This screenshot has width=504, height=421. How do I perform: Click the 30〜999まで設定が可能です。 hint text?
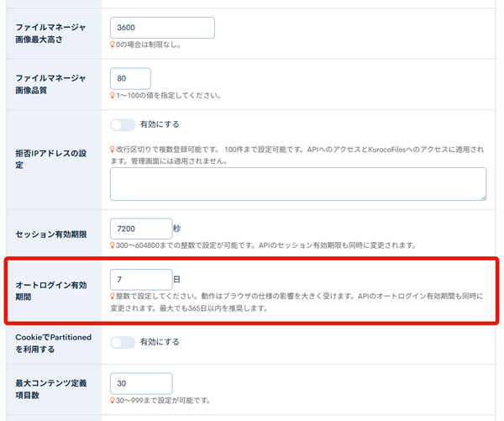[x=163, y=401]
